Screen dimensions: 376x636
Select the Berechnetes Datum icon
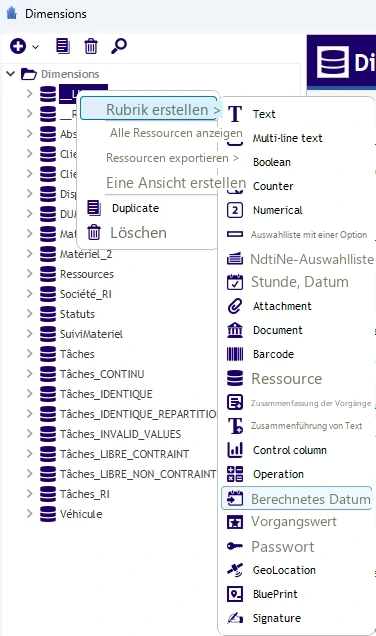point(235,498)
